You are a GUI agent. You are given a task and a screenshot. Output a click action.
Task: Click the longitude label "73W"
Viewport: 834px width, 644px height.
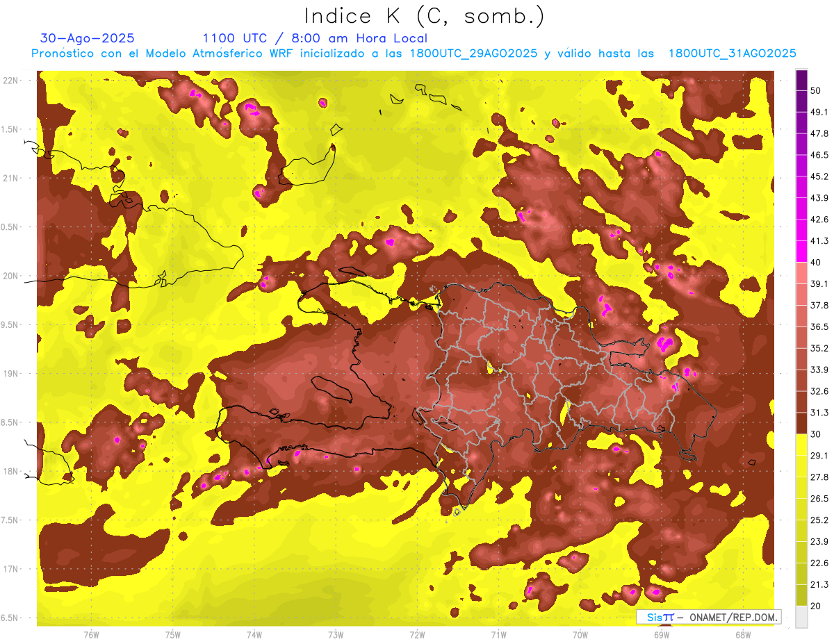tap(336, 634)
